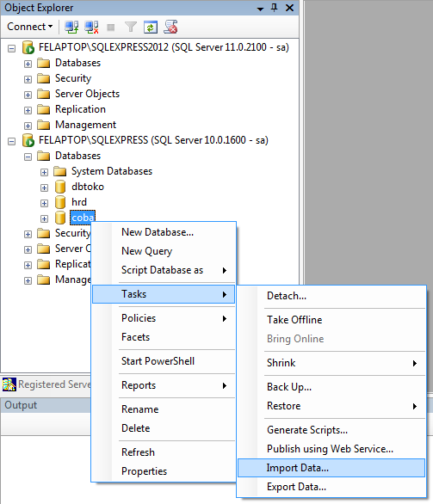Open the Object Explorer window position arrow

tap(260, 9)
